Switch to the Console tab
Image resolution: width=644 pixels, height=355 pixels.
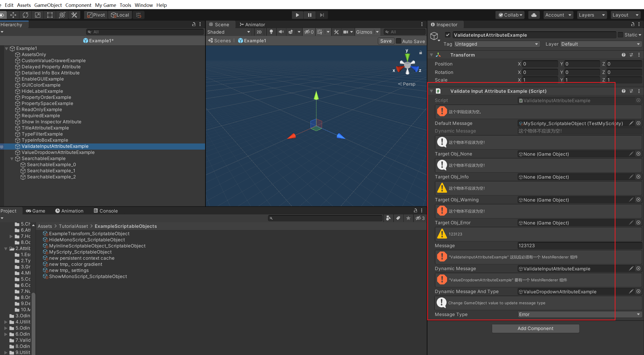(106, 211)
